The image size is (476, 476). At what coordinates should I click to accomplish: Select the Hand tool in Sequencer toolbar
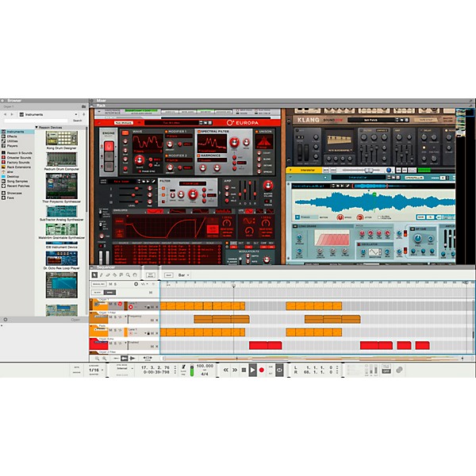(135, 275)
